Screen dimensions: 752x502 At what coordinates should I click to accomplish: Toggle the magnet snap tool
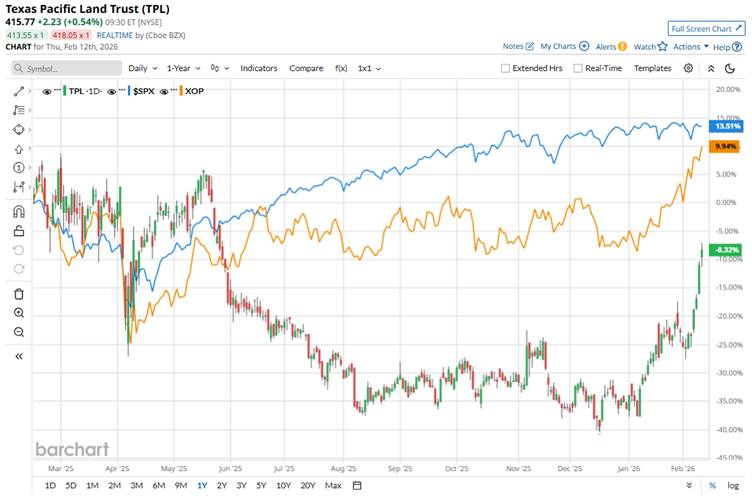coord(19,211)
